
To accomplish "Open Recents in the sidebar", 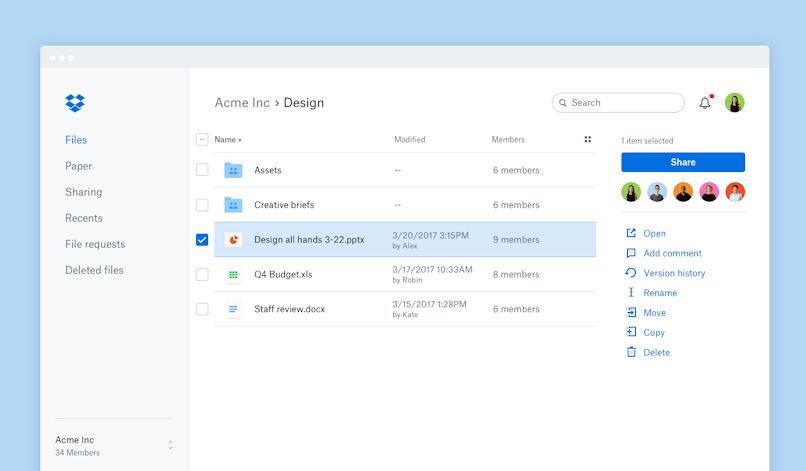I will (x=84, y=218).
